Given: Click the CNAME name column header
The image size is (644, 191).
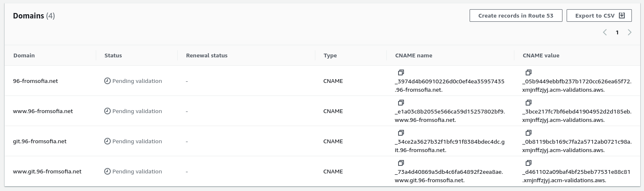Looking at the screenshot, I should point(414,56).
